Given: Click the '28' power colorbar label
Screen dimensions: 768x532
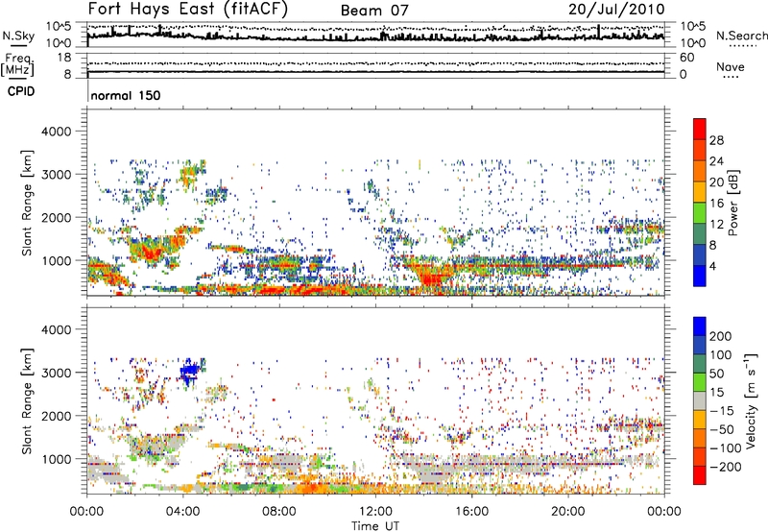Looking at the screenshot, I should click(716, 140).
